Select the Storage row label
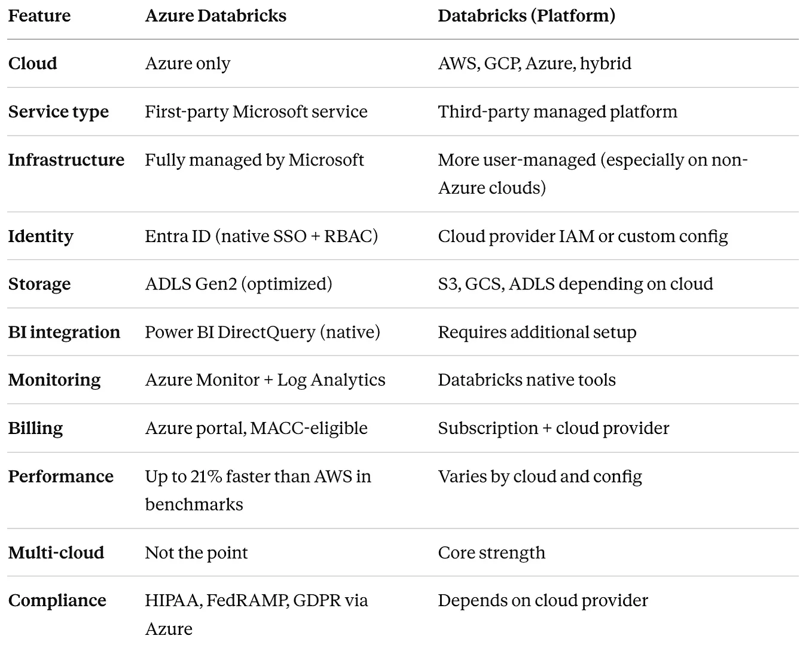This screenshot has width=812, height=651. click(39, 284)
